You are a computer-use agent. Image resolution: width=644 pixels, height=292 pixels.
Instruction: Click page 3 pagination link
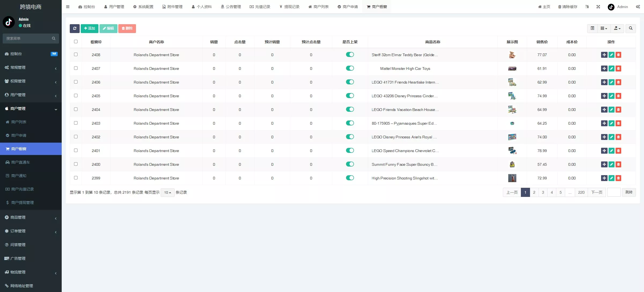[543, 192]
